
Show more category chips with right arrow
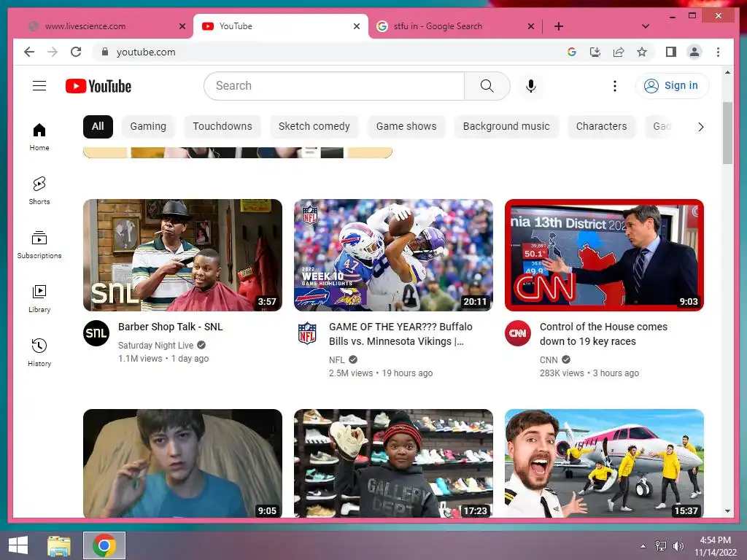tap(700, 127)
